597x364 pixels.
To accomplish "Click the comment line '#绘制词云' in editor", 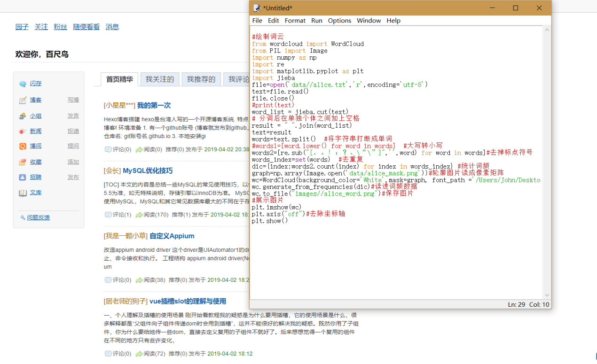I will click(x=268, y=37).
